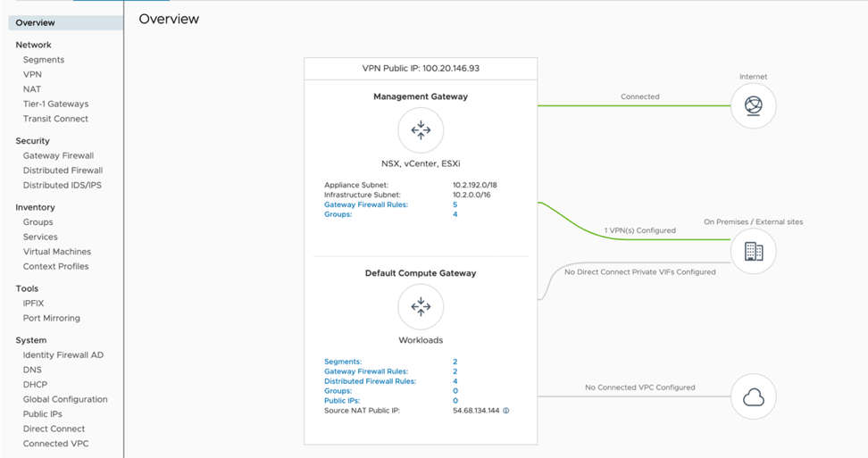The height and width of the screenshot is (458, 868).
Task: Click the Internet globe icon
Action: pos(754,106)
